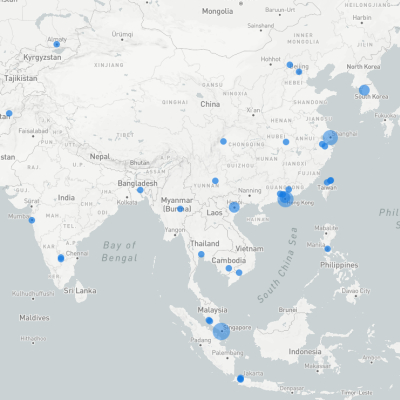Click the 'Laos' label
This screenshot has height=400, width=400.
click(x=214, y=213)
